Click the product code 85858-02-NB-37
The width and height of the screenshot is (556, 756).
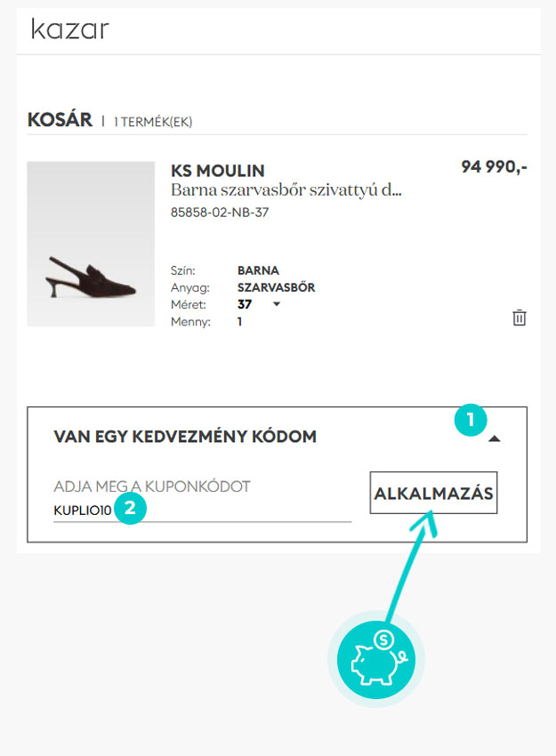[x=219, y=213]
